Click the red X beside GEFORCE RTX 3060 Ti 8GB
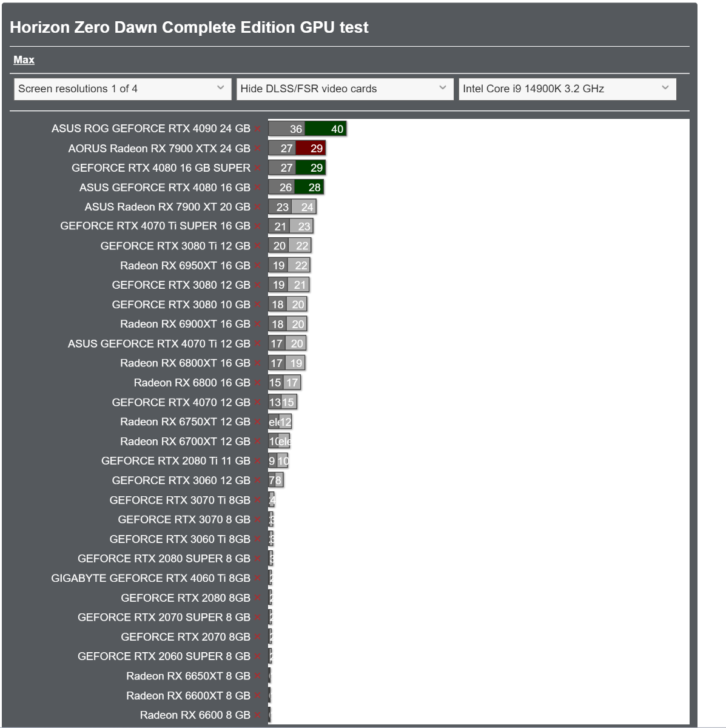Viewport: 726px width, 728px height. click(x=258, y=539)
